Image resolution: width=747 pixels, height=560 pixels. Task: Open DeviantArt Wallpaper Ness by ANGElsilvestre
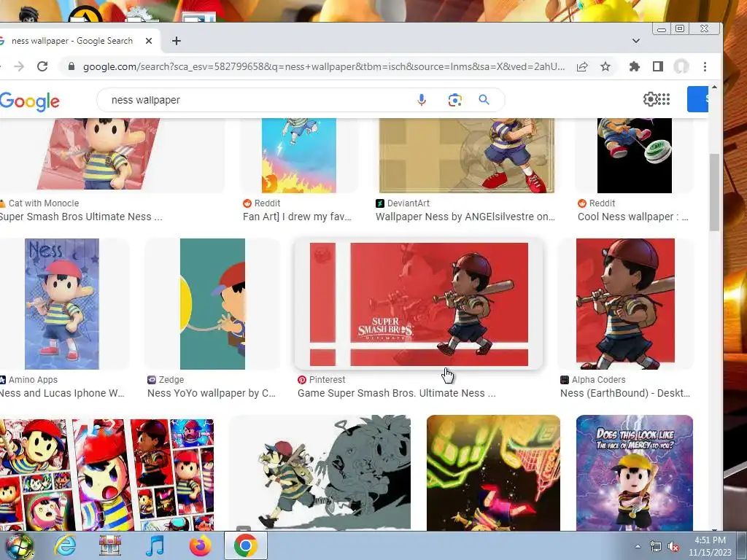[x=465, y=217]
